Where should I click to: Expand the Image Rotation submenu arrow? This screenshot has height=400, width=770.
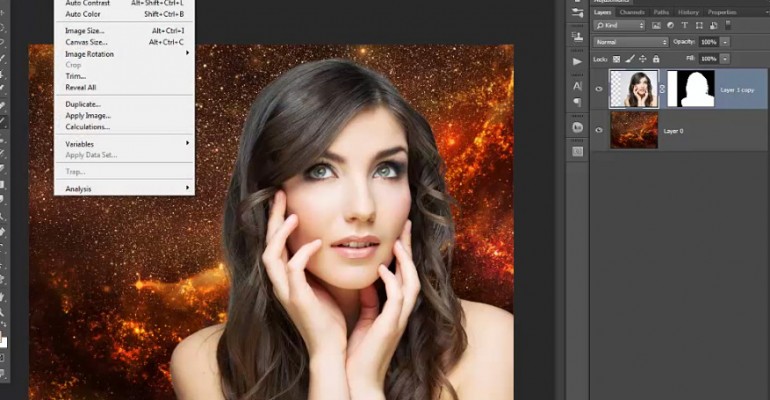[187, 53]
